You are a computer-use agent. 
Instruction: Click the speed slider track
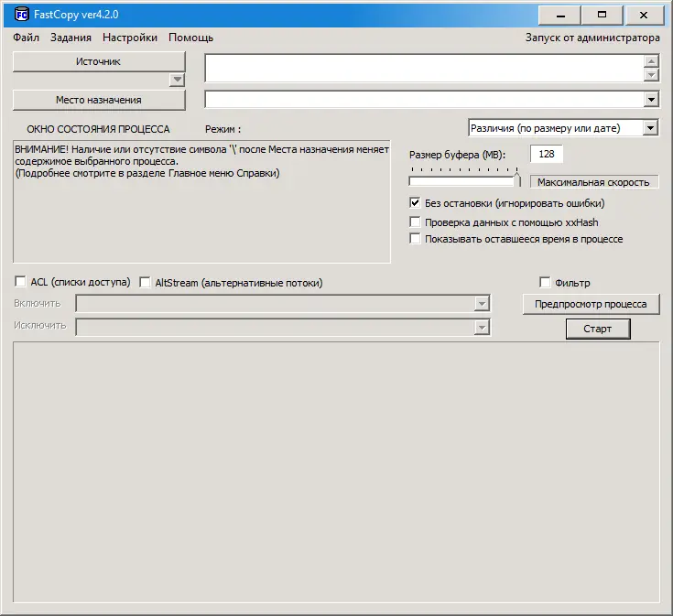point(464,181)
